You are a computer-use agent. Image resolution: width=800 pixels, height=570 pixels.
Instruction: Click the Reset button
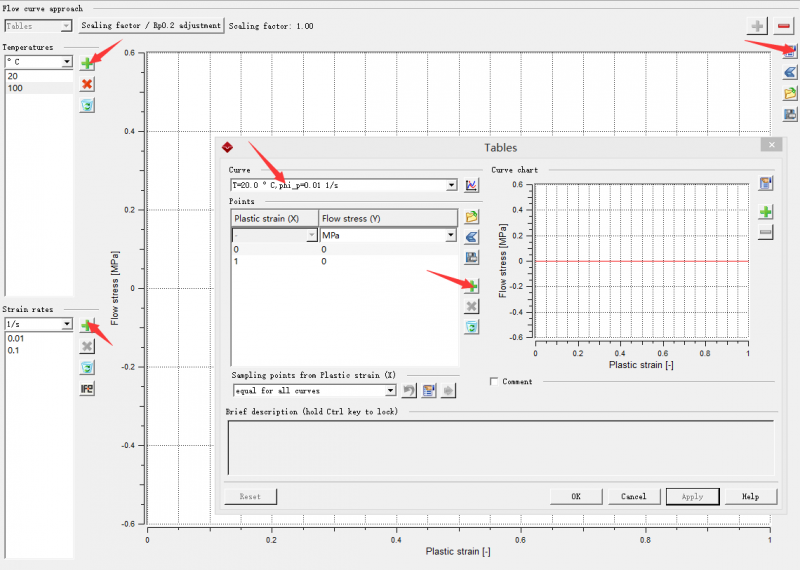click(x=250, y=497)
